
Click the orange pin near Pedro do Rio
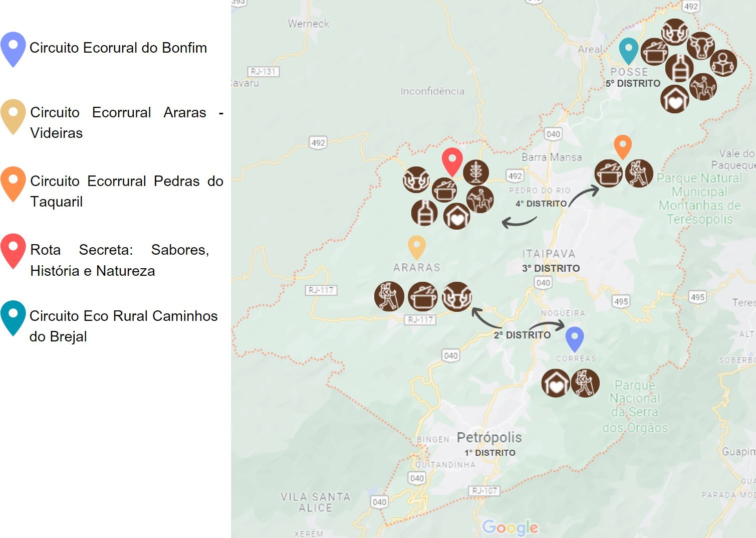pos(623,147)
